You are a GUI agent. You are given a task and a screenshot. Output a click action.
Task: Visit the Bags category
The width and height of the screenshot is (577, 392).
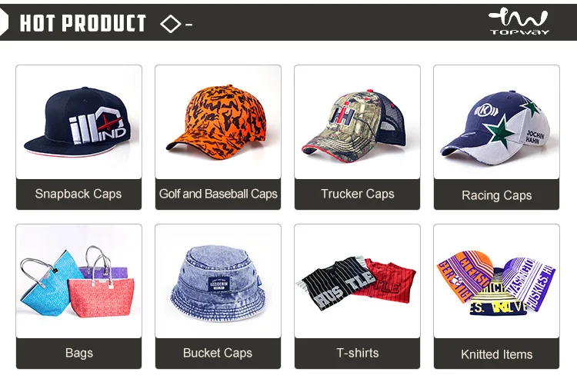point(78,354)
